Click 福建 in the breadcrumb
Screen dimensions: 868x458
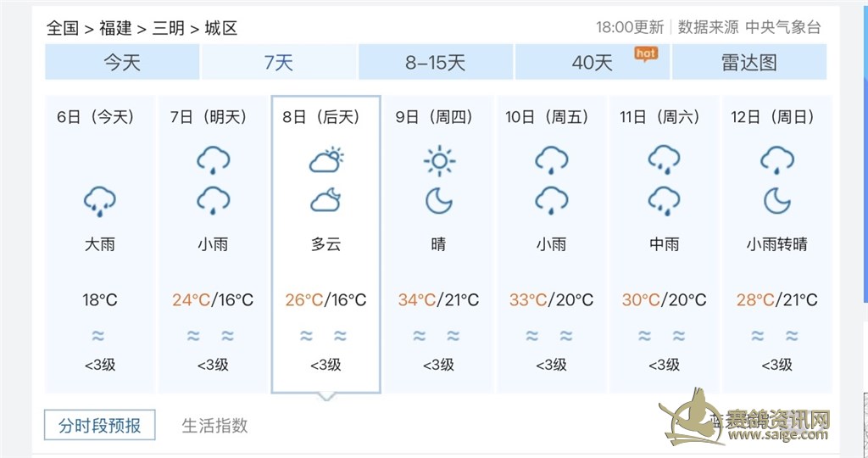coord(115,28)
